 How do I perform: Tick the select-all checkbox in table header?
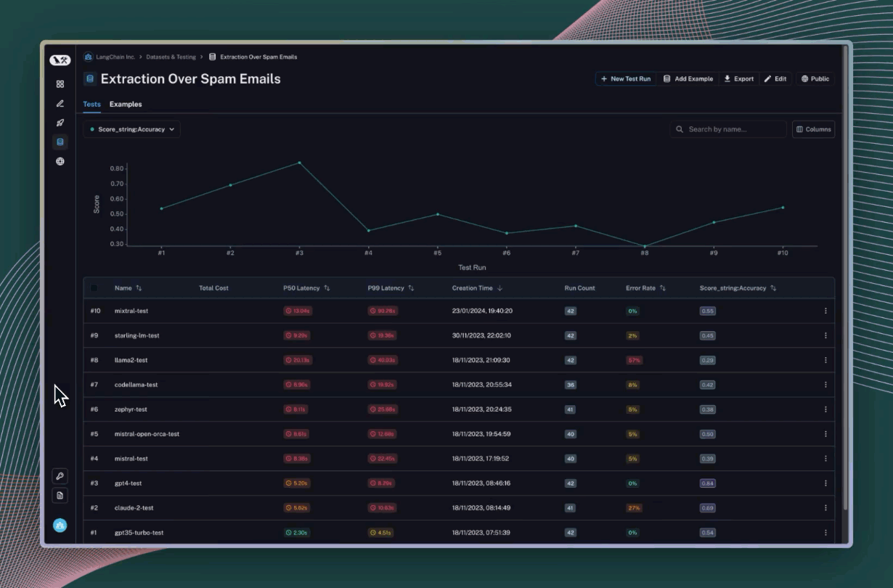point(94,288)
